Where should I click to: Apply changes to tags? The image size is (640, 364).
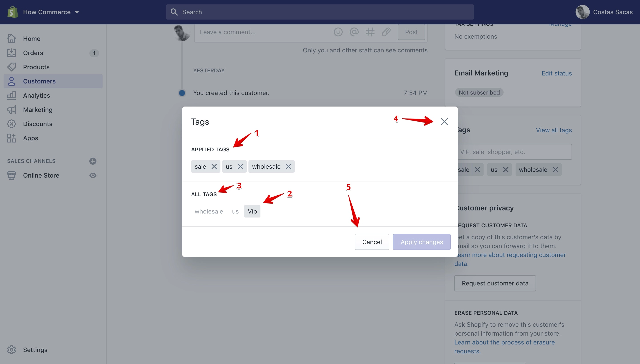pyautogui.click(x=422, y=242)
